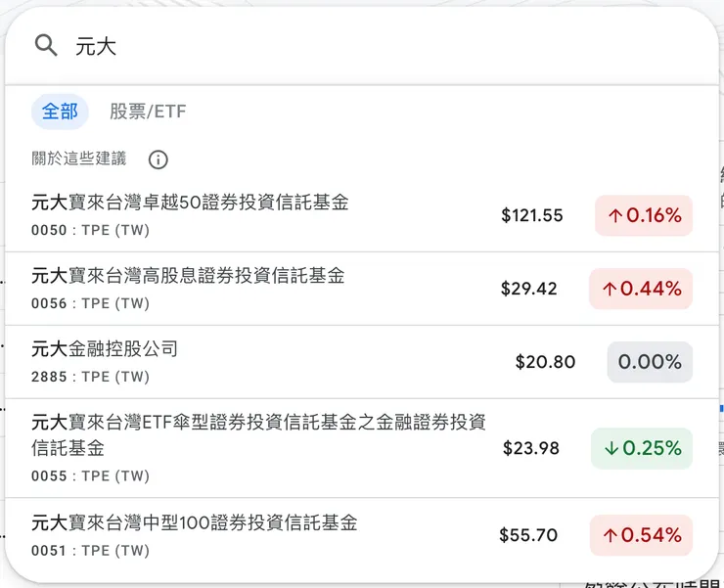Select the 全部 filter tab
The height and width of the screenshot is (588, 724).
point(60,112)
